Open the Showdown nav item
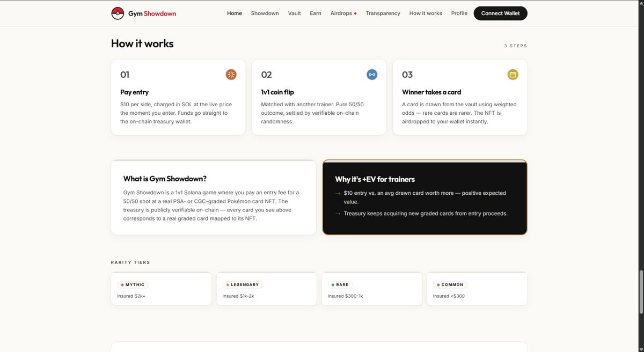Viewport: 644px width, 352px height. [265, 13]
